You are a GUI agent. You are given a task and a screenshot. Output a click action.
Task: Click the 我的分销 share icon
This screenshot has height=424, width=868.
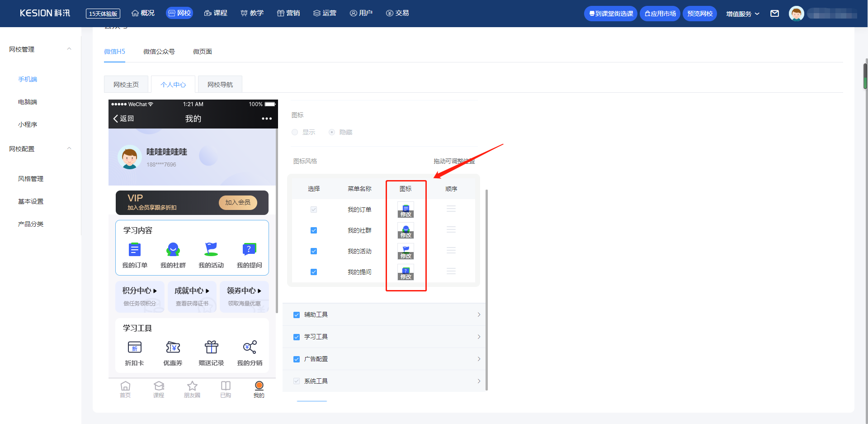click(x=250, y=347)
